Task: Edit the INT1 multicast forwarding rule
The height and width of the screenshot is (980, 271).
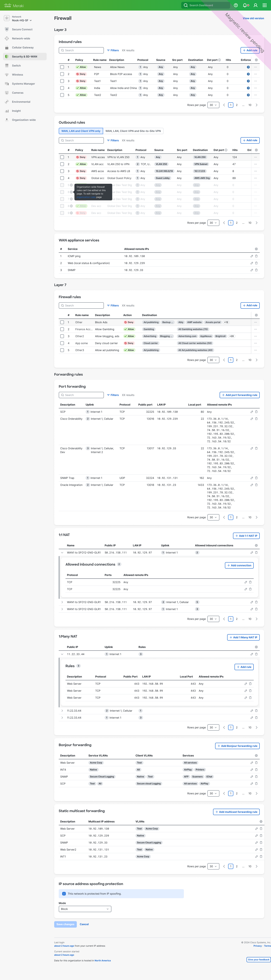Action: [x=256, y=857]
